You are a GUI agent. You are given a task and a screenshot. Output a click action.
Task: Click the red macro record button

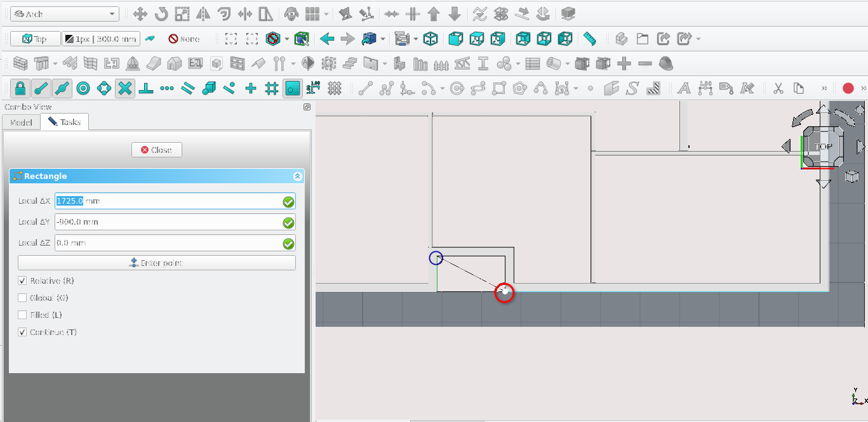[x=848, y=88]
